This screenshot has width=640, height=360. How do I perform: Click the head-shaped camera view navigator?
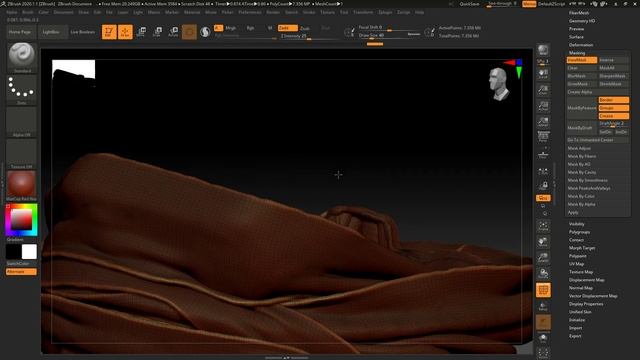click(499, 84)
